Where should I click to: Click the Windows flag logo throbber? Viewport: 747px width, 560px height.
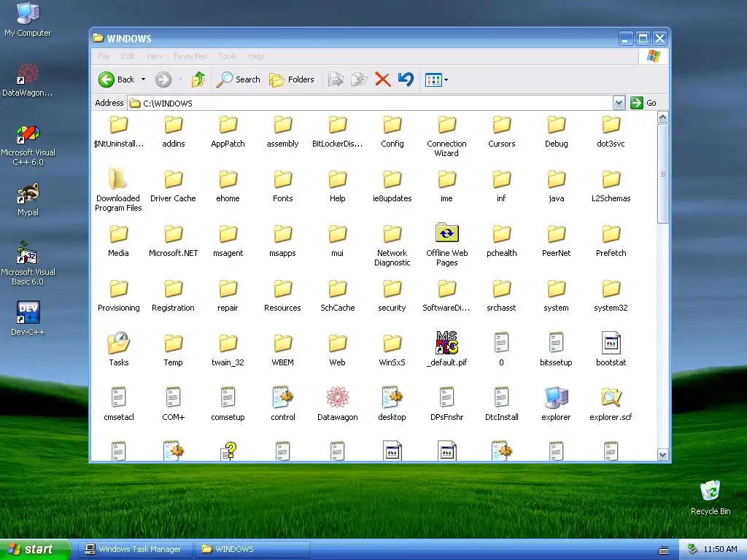(654, 56)
